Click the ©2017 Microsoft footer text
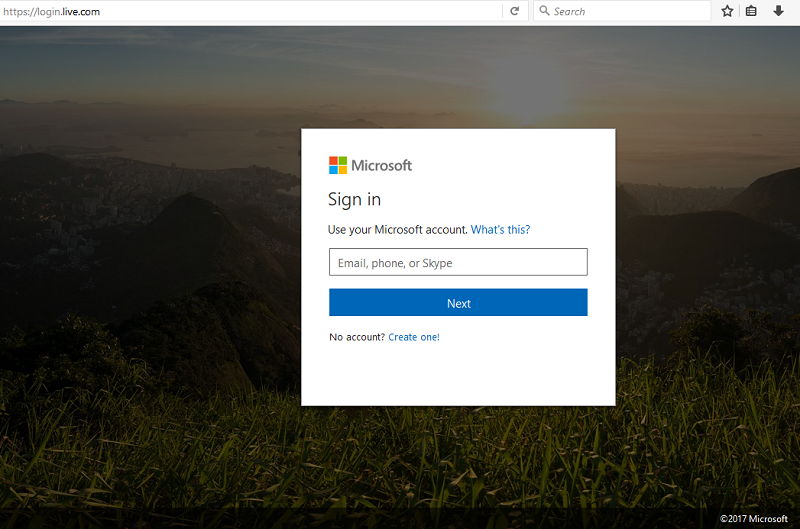800x529 pixels. point(754,519)
